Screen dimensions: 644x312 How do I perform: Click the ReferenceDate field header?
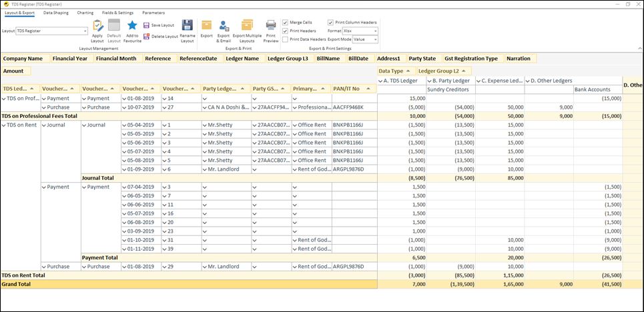click(200, 59)
